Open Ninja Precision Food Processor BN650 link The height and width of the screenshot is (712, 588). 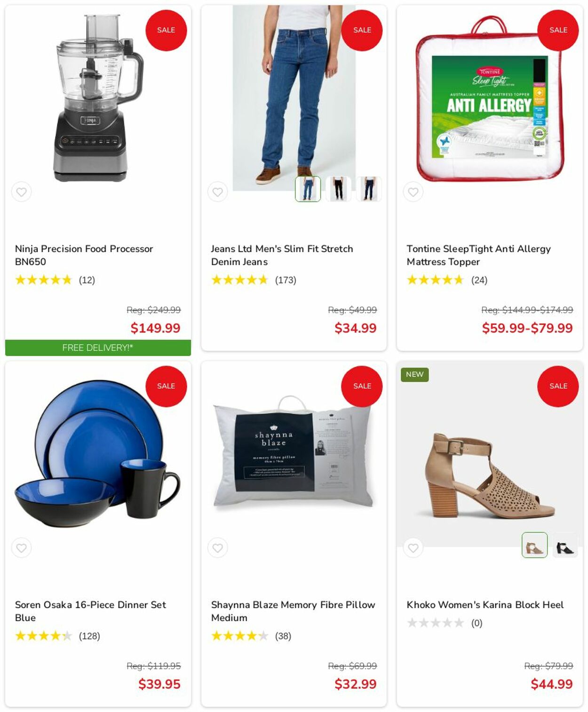pos(84,255)
